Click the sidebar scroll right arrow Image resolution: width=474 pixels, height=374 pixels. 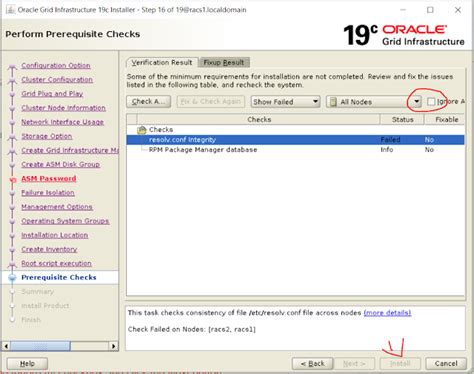pos(113,346)
